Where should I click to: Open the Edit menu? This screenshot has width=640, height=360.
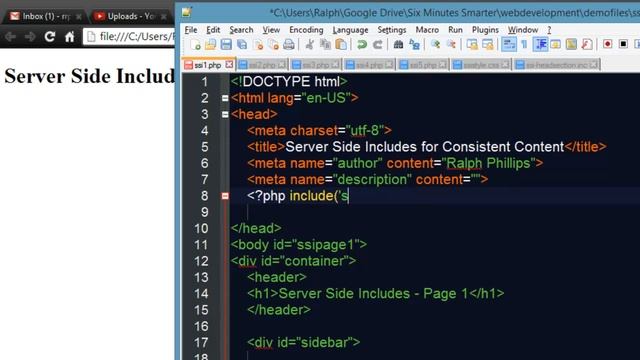(x=213, y=30)
